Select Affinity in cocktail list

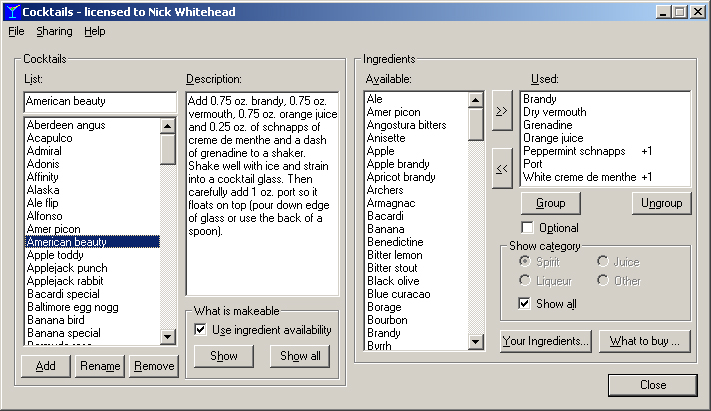click(x=92, y=177)
